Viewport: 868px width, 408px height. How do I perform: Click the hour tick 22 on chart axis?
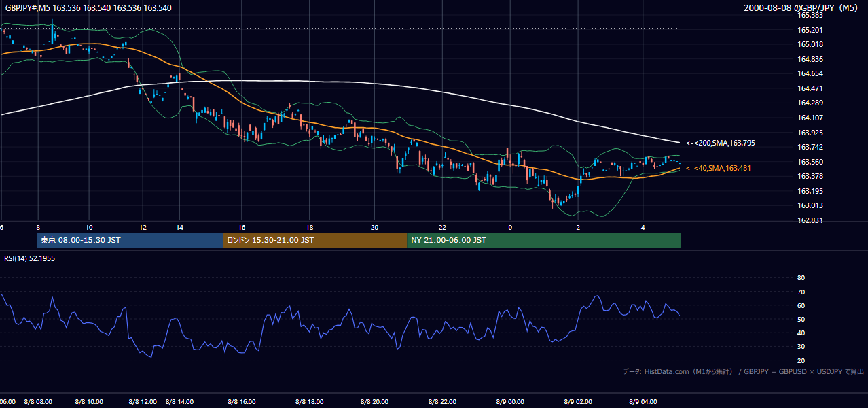(x=442, y=227)
